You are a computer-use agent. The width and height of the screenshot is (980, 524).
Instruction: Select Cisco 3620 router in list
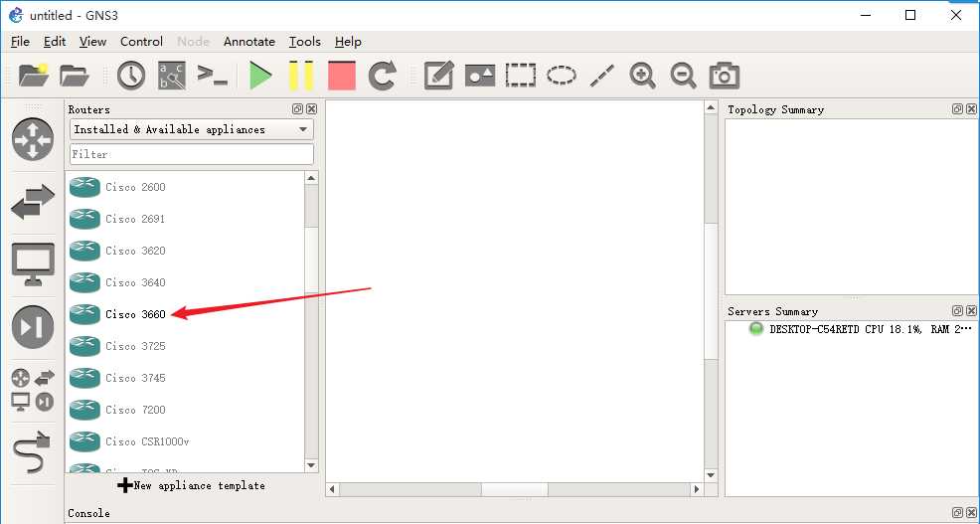click(185, 251)
